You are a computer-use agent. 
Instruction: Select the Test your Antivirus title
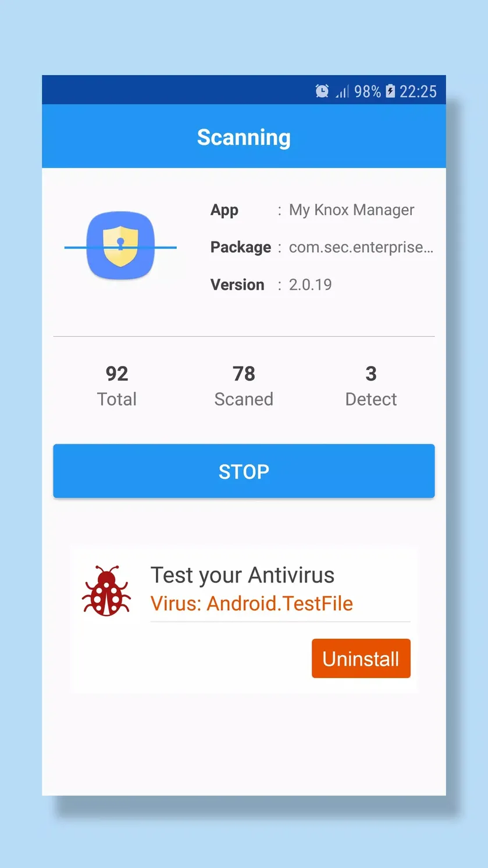[x=243, y=575]
